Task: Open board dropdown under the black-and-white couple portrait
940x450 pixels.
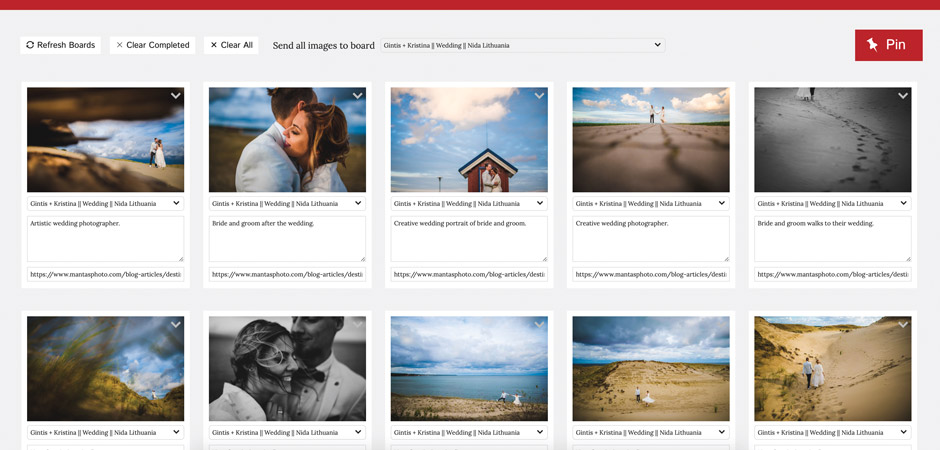Action: pyautogui.click(x=287, y=433)
